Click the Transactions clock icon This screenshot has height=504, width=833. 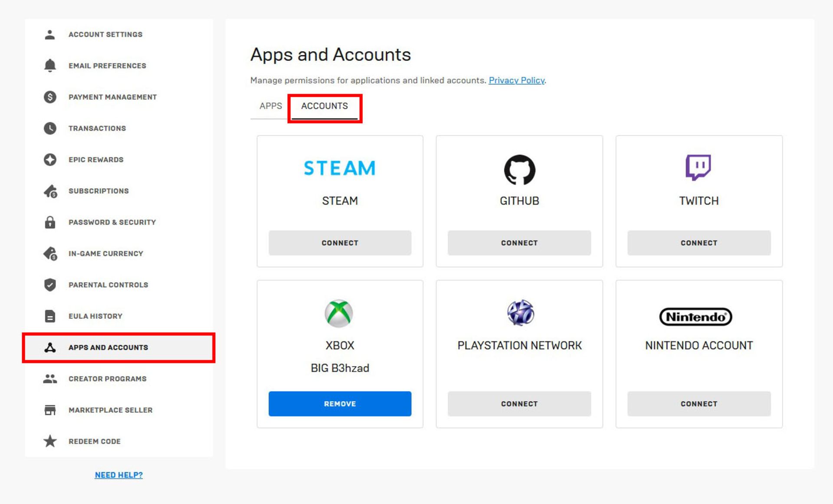point(50,128)
